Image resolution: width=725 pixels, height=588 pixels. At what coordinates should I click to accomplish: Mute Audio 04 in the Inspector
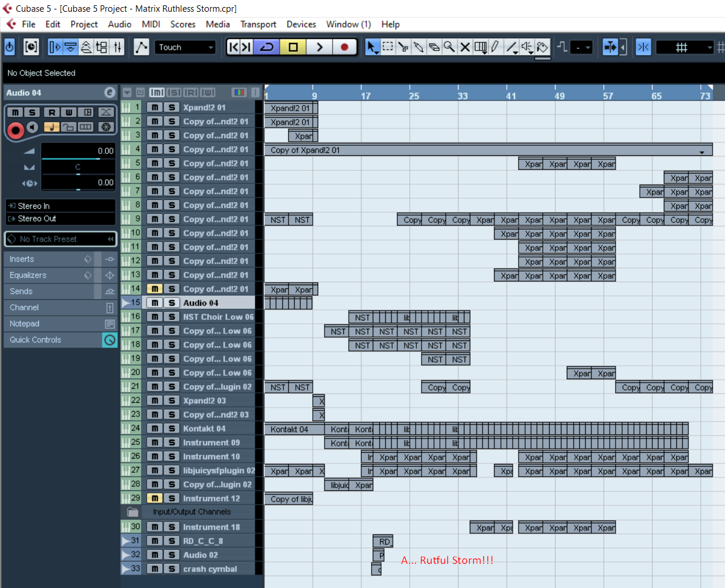[15, 112]
